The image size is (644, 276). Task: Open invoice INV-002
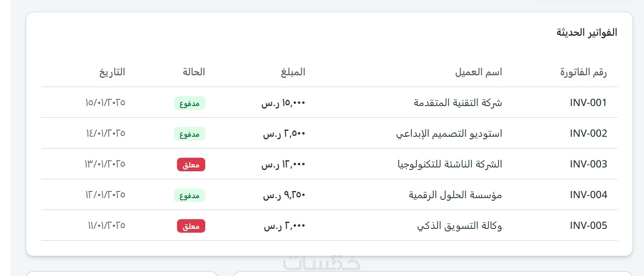coord(588,133)
